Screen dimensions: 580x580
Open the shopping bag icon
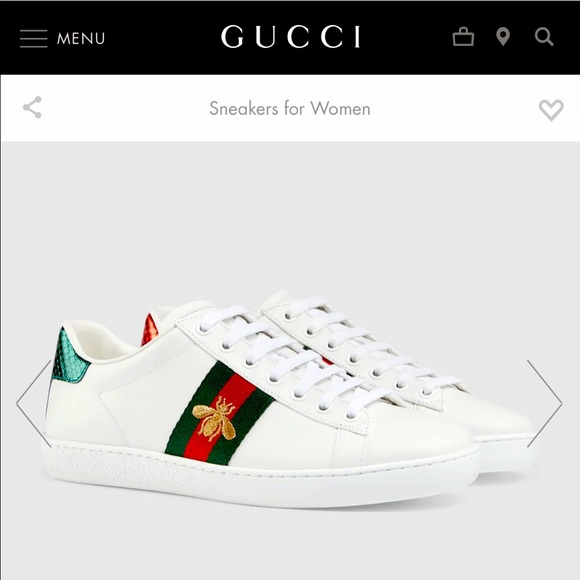coord(463,37)
